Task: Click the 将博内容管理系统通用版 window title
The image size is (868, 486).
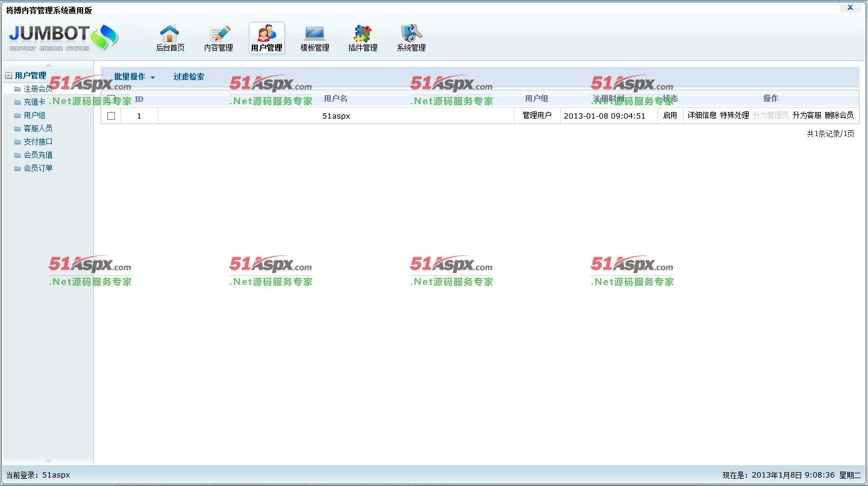Action: point(49,10)
